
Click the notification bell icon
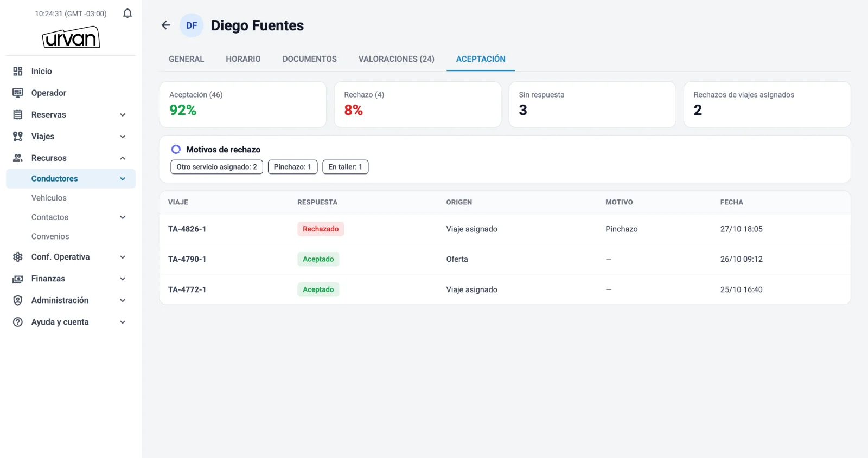127,14
